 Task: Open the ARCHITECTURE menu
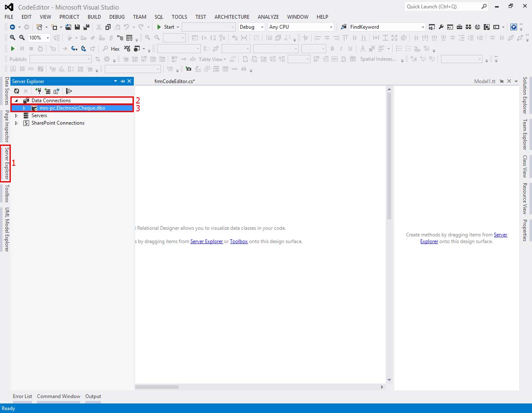point(232,17)
